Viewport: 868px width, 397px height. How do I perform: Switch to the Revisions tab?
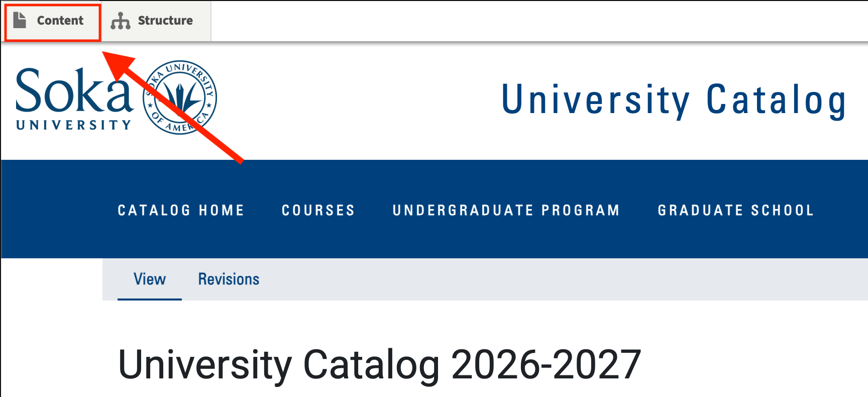229,279
